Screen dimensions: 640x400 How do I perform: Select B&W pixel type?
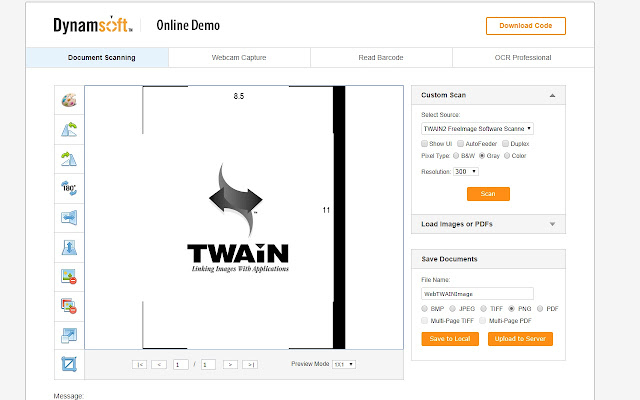(456, 156)
